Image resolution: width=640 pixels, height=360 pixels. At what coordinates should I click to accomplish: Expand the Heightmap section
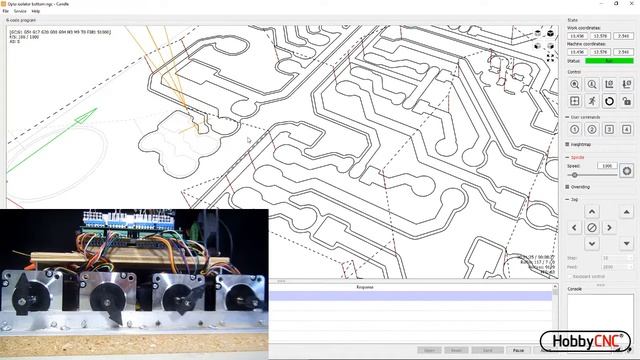[567, 144]
